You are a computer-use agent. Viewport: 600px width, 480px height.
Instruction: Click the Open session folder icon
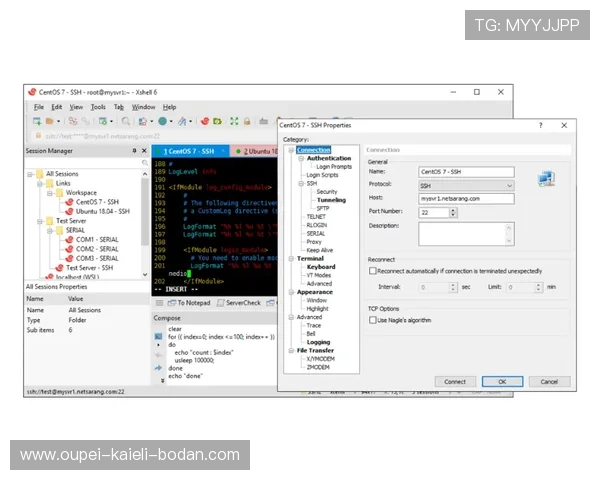49,121
